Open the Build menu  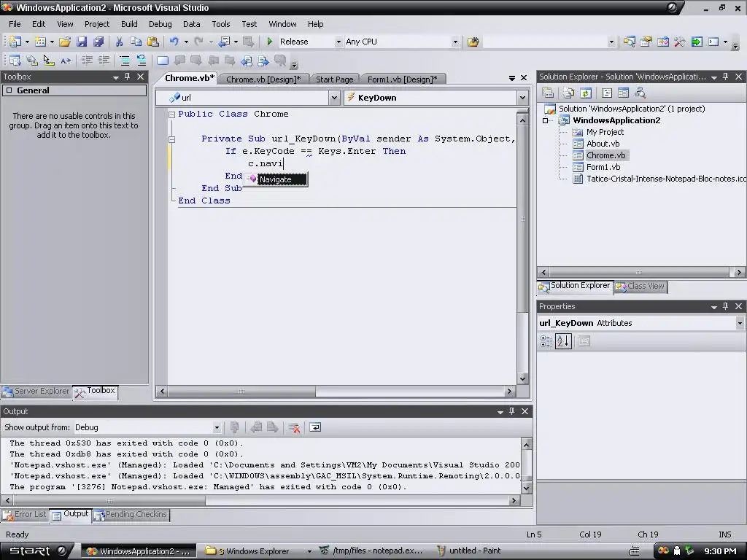pos(129,24)
